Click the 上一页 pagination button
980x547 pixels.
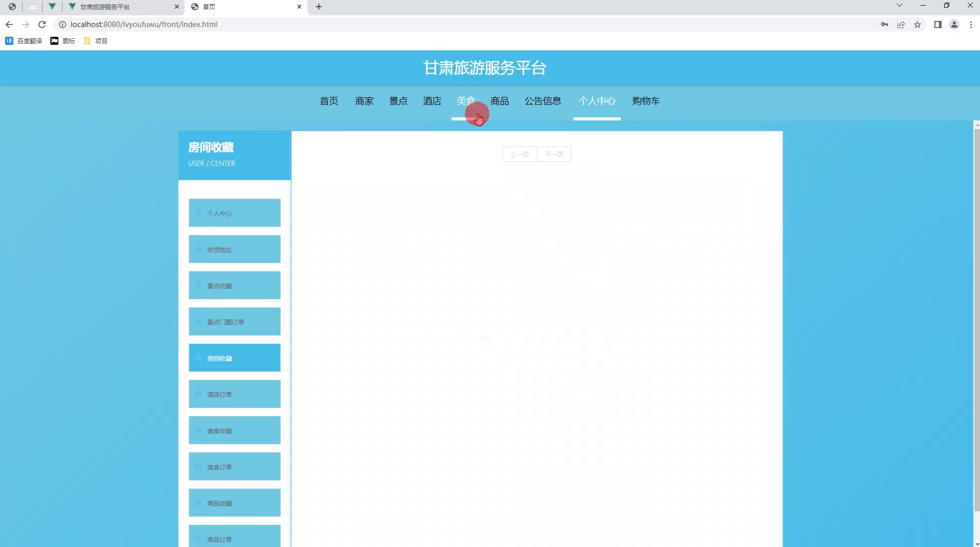520,154
